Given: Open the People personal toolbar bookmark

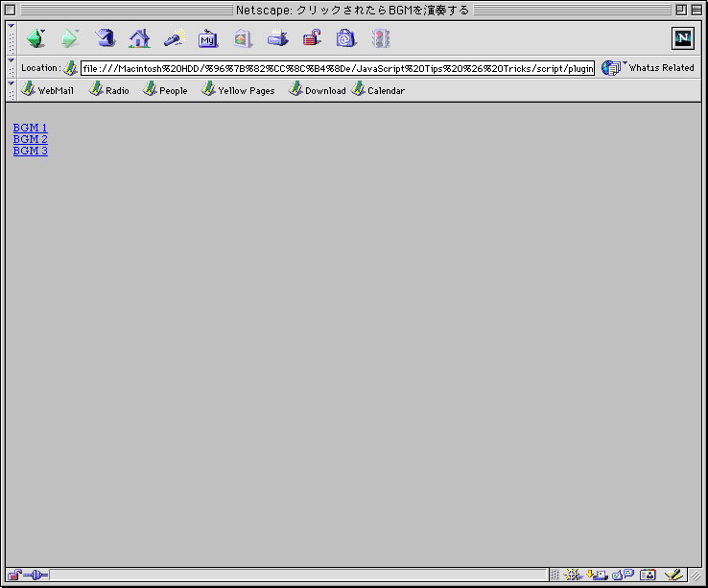Looking at the screenshot, I should (165, 90).
